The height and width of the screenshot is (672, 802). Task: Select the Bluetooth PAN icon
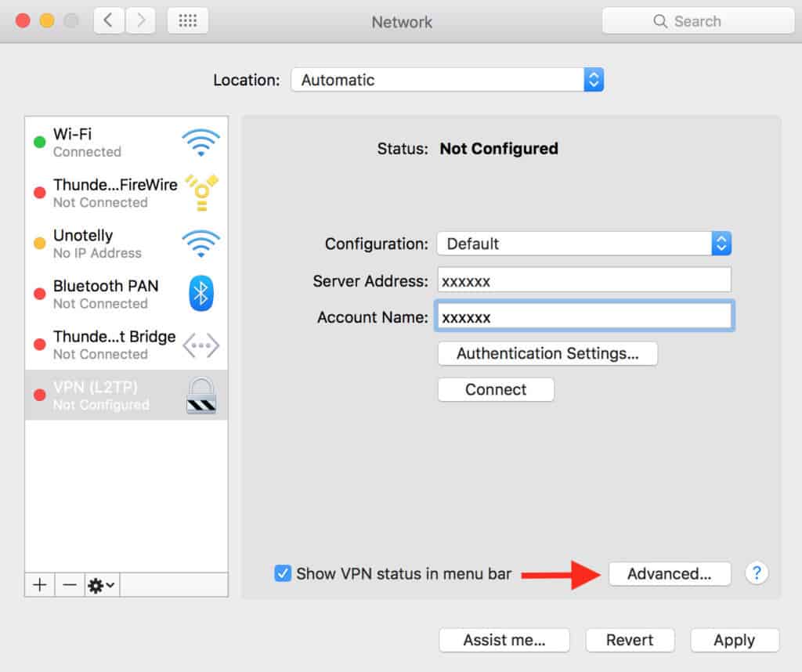click(x=201, y=294)
